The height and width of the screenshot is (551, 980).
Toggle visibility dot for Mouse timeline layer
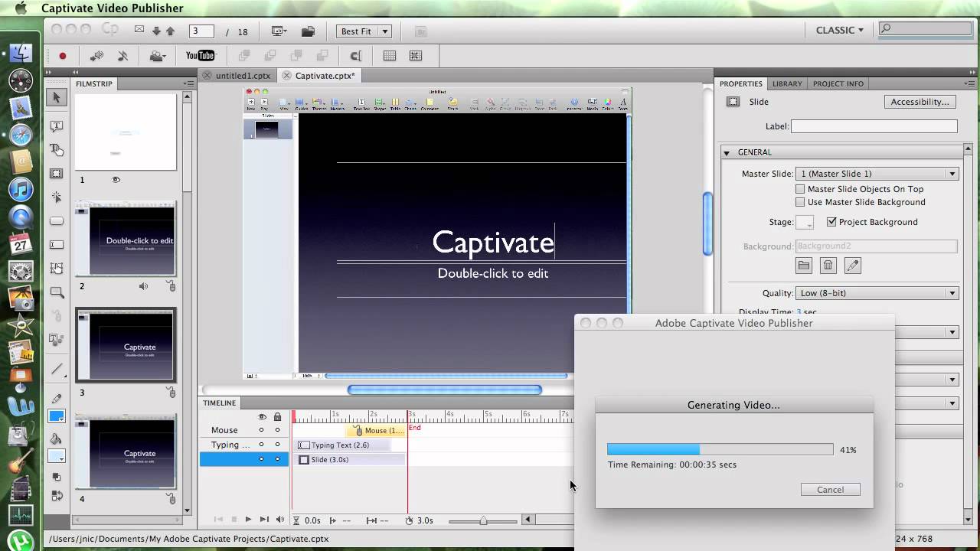point(261,430)
